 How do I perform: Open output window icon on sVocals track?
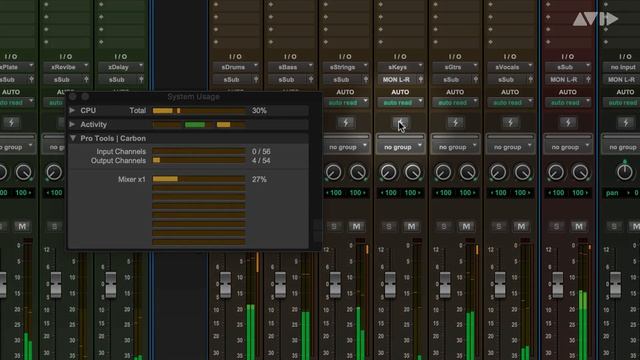530,80
